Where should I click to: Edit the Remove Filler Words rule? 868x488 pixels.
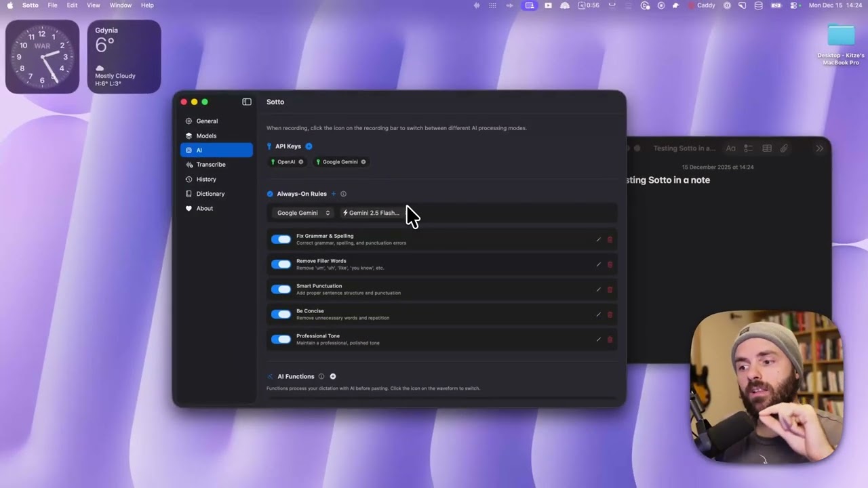click(x=598, y=264)
